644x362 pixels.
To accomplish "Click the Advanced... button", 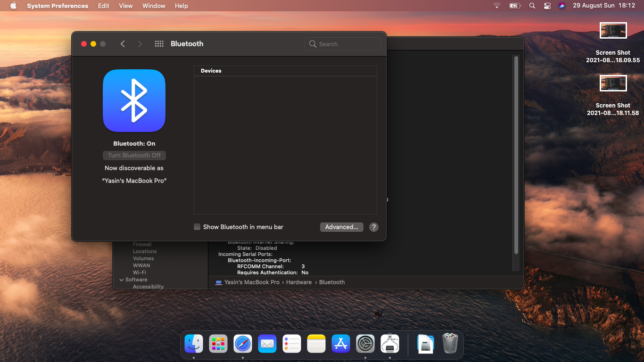I will pyautogui.click(x=341, y=227).
